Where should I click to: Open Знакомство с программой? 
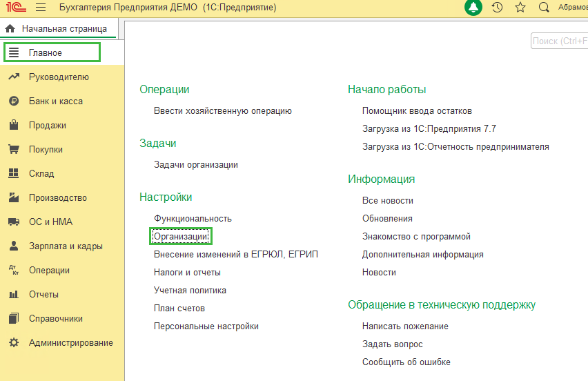[416, 237]
